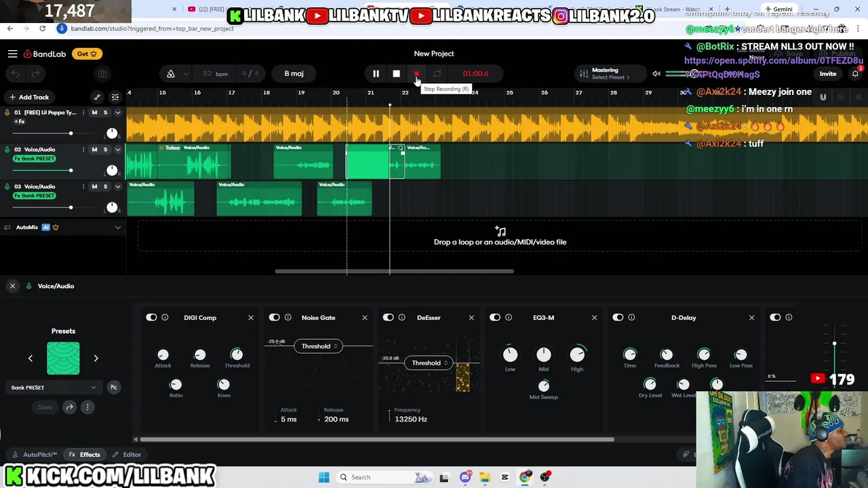Remove the D-Delay effect
The height and width of the screenshot is (488, 868).
[x=751, y=317]
